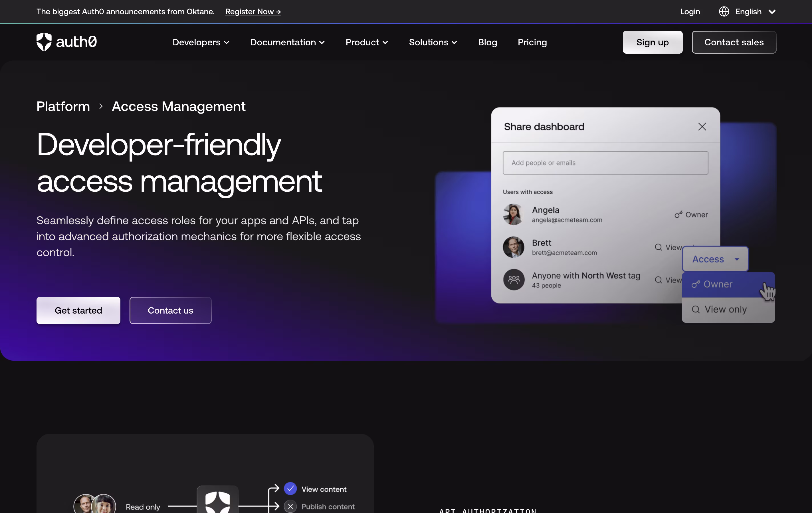Viewport: 812px width, 513px height.
Task: Click the Anyone with North West tag text
Action: [586, 276]
